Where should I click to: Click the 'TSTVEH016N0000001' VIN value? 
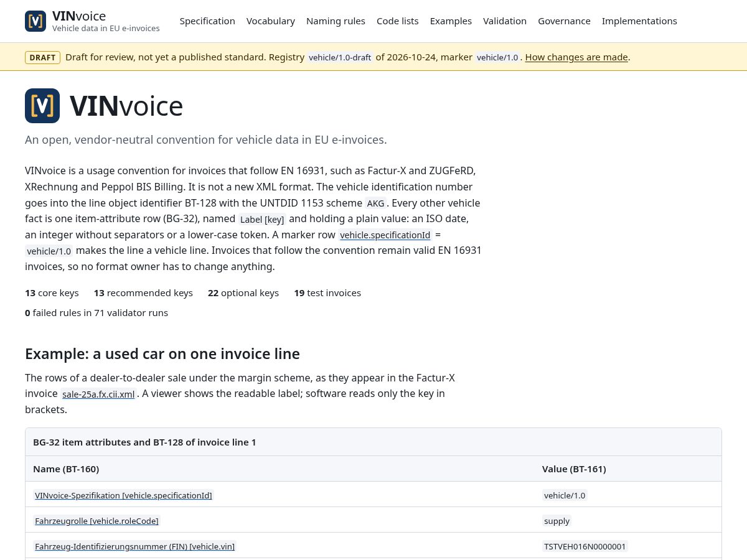click(x=585, y=546)
